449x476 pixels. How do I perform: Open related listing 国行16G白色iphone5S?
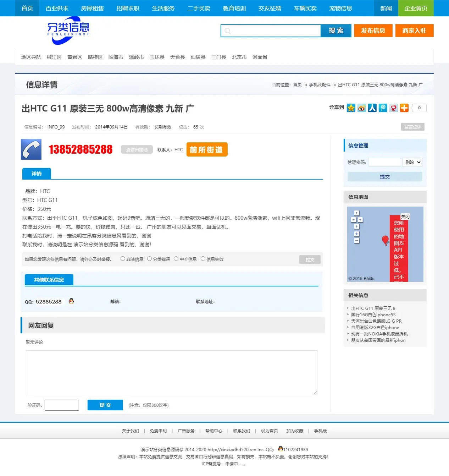pyautogui.click(x=373, y=314)
